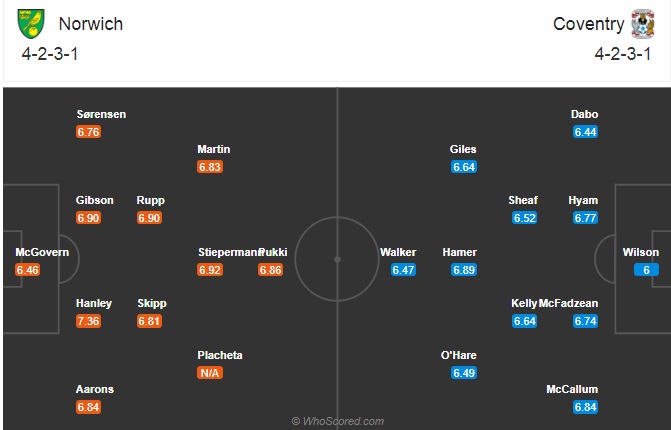Select Hanley's 7.36 rating badge
The width and height of the screenshot is (671, 430).
pyautogui.click(x=89, y=321)
